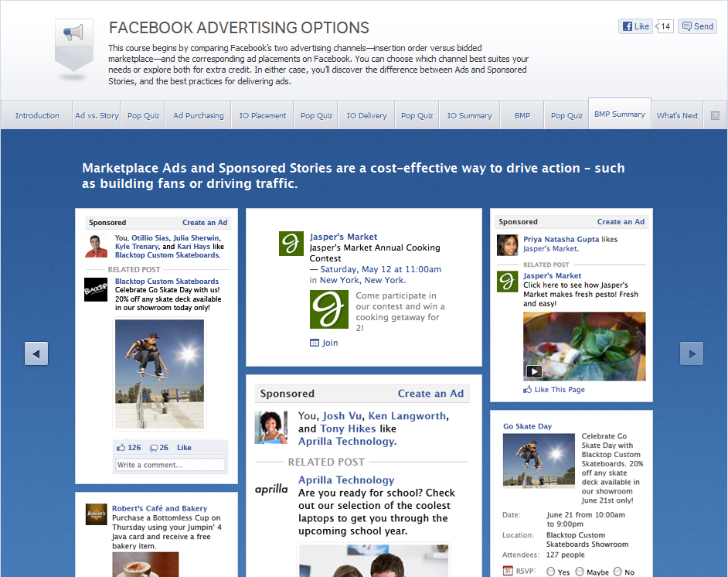The image size is (728, 577).
Task: Click the Facebook Like button
Action: pos(635,26)
